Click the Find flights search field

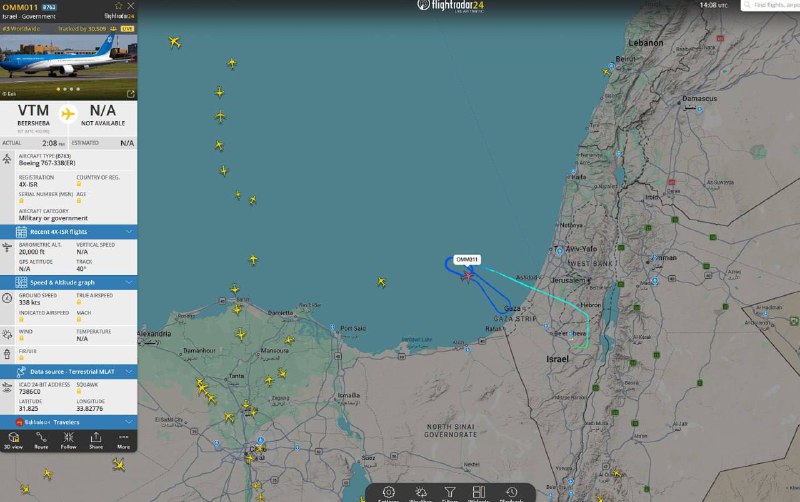[770, 5]
